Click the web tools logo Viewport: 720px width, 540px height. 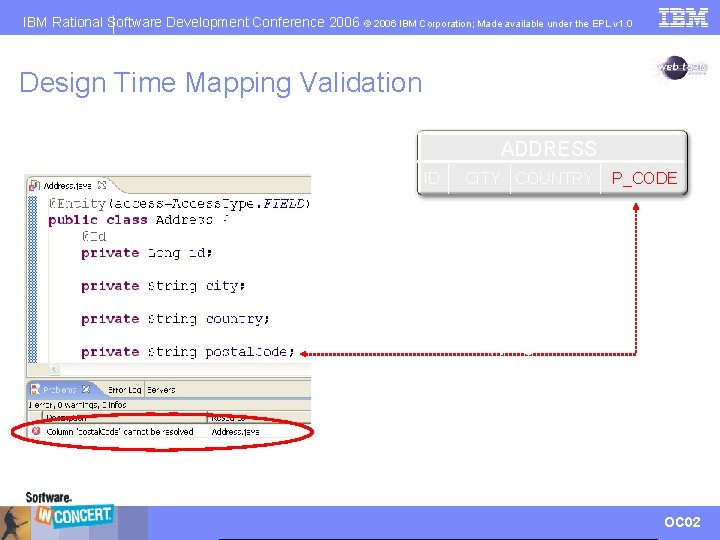tap(681, 68)
